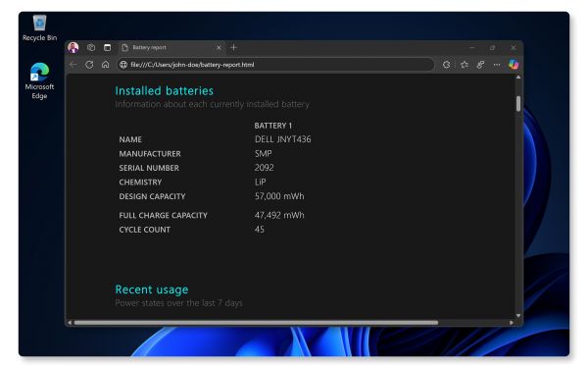Click the horizontal scrollbar right arrow

tap(512, 323)
